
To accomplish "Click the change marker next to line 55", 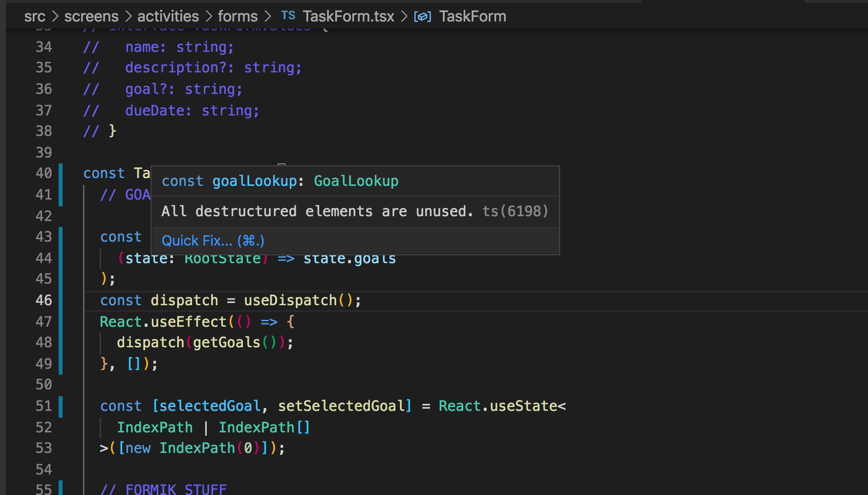I will (x=61, y=489).
